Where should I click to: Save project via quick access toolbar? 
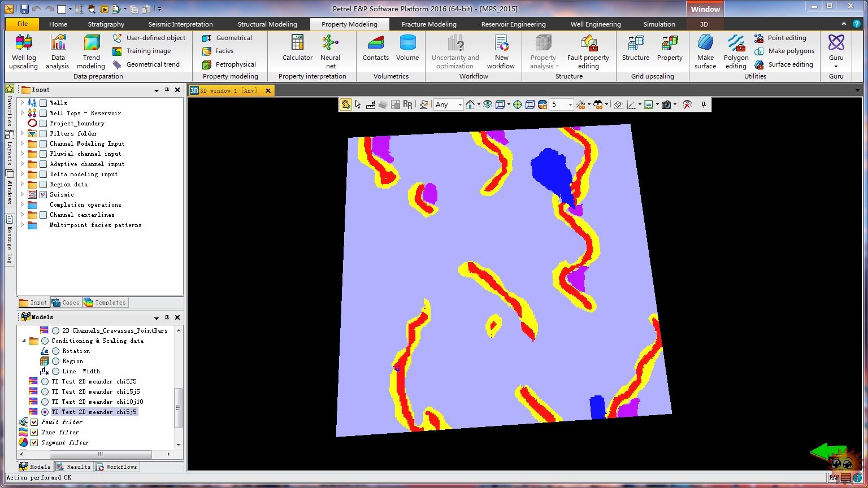24,8
